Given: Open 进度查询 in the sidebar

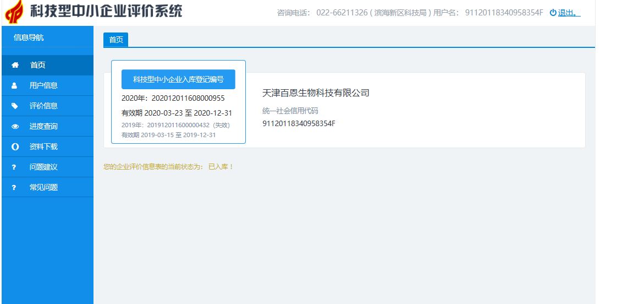Looking at the screenshot, I should (48, 126).
